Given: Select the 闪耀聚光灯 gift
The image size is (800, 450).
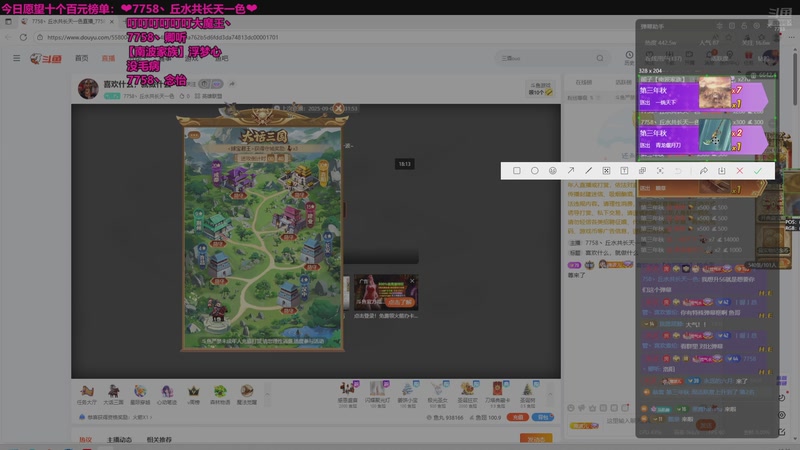Looking at the screenshot, I should click(378, 394).
